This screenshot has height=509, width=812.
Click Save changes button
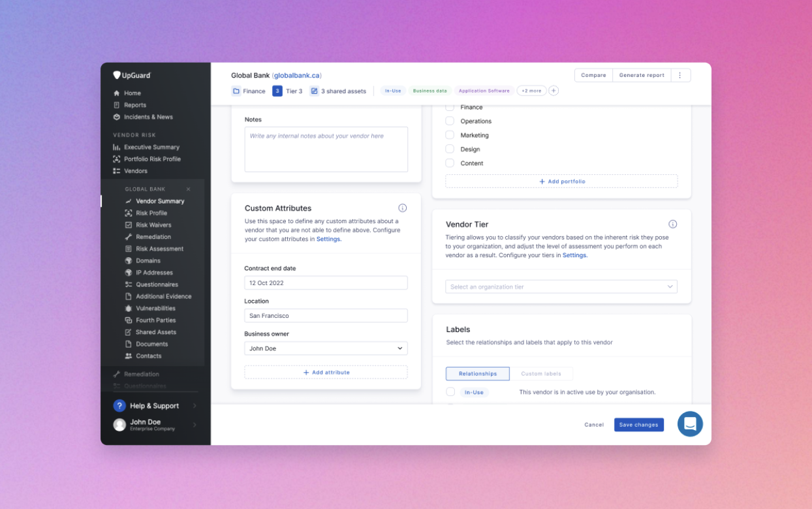coord(638,425)
